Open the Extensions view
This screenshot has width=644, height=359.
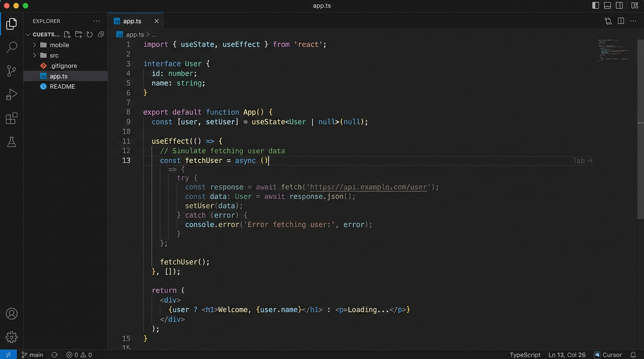[12, 119]
